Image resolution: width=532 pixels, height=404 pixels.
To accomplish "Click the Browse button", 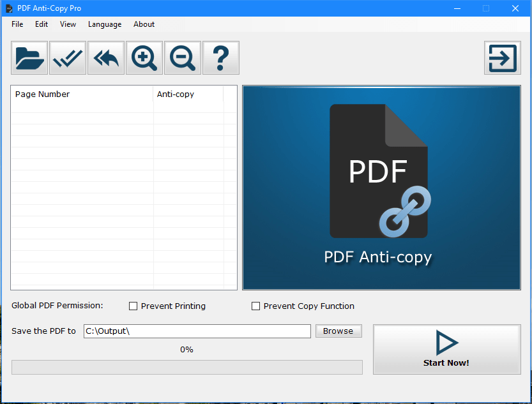I will pyautogui.click(x=338, y=331).
